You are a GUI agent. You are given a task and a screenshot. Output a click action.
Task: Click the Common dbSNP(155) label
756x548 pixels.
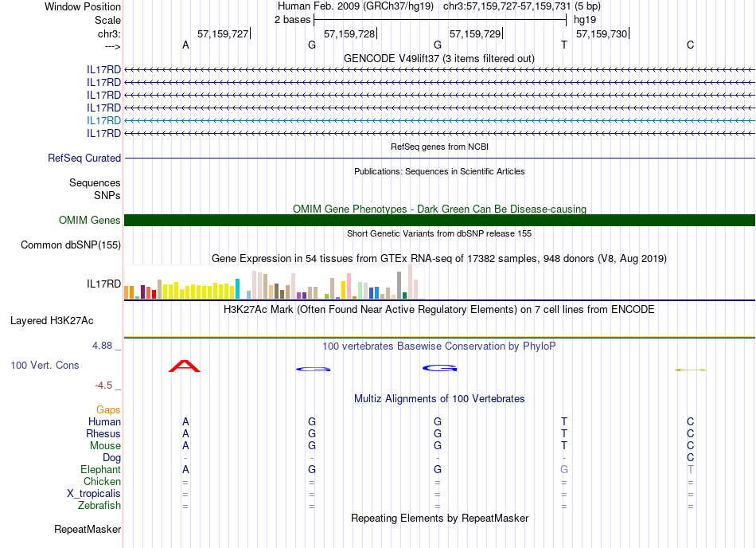point(70,245)
